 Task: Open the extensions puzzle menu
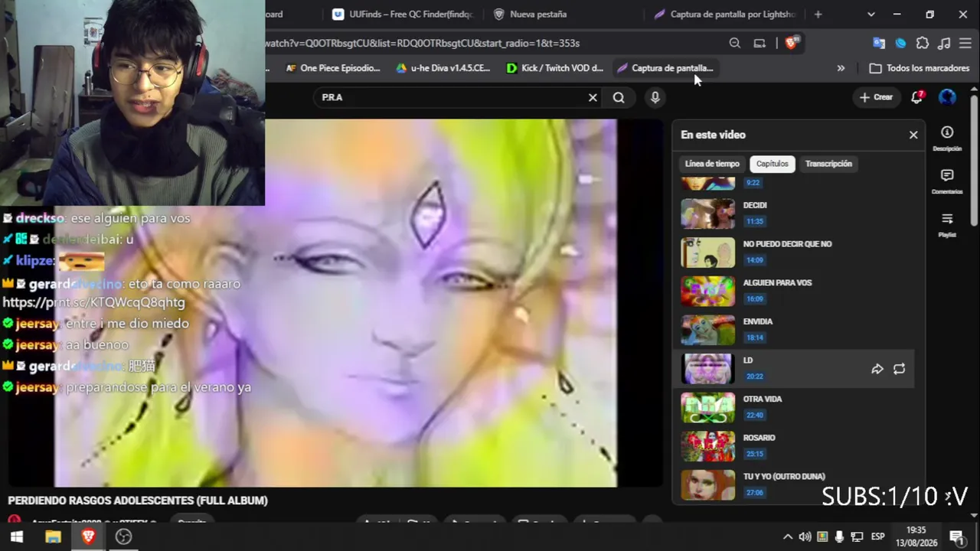[x=923, y=44]
